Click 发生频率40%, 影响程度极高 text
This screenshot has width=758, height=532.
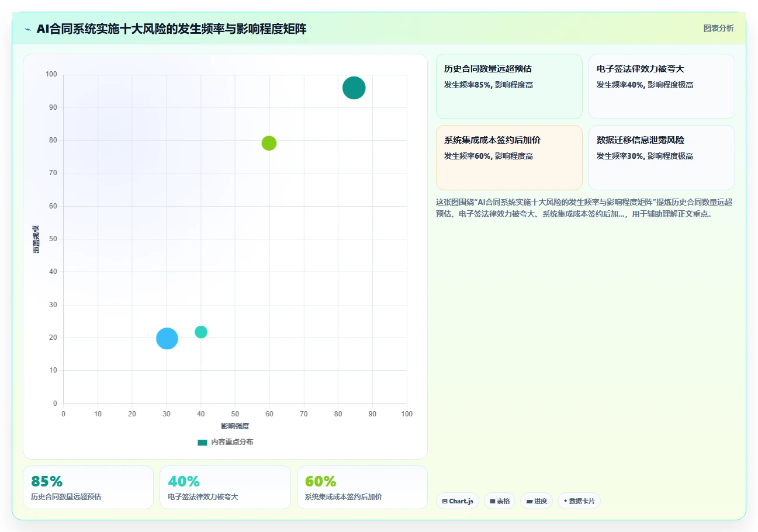pos(645,85)
